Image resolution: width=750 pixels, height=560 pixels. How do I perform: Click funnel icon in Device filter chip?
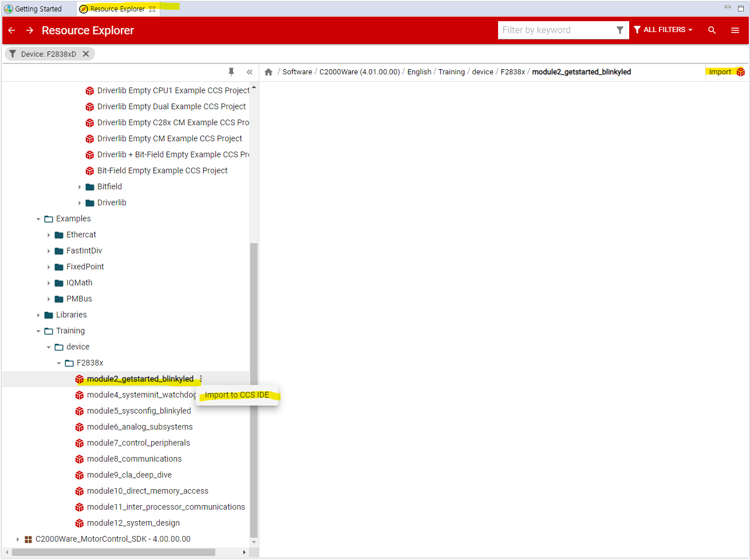[x=13, y=54]
